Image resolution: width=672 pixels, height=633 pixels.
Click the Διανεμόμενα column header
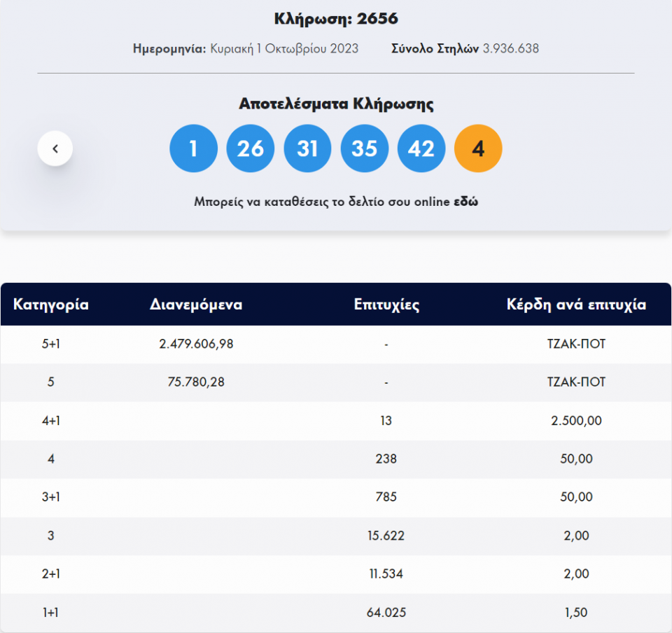196,305
